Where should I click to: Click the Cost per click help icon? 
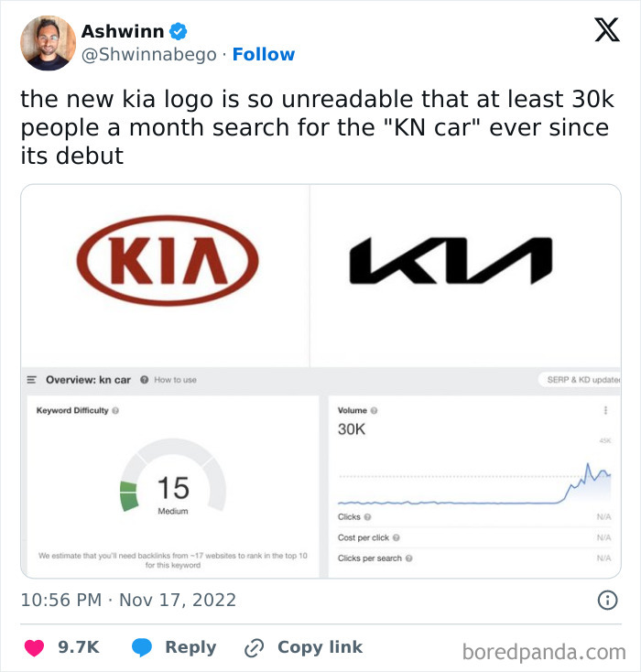pyautogui.click(x=397, y=537)
